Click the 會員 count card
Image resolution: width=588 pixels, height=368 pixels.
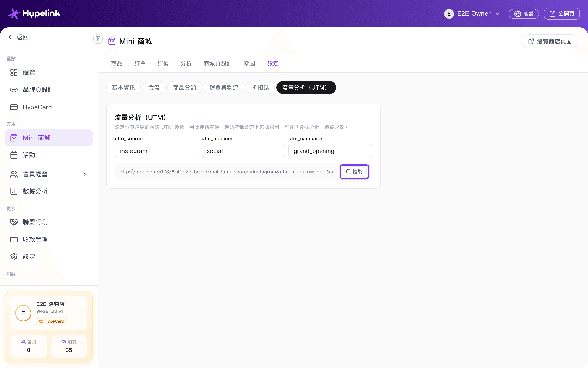tap(29, 346)
